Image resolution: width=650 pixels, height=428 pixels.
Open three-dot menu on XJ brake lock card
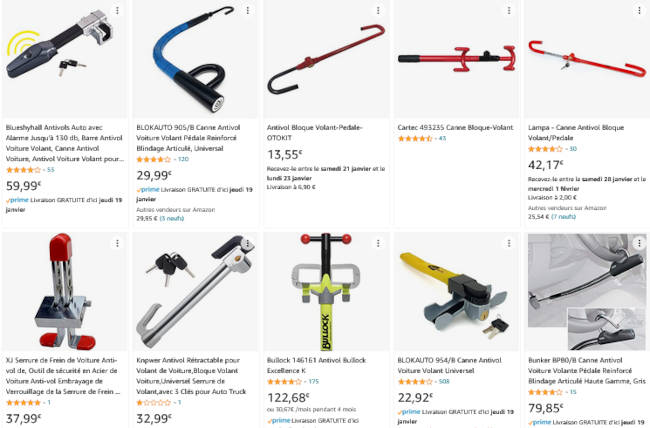(x=117, y=243)
